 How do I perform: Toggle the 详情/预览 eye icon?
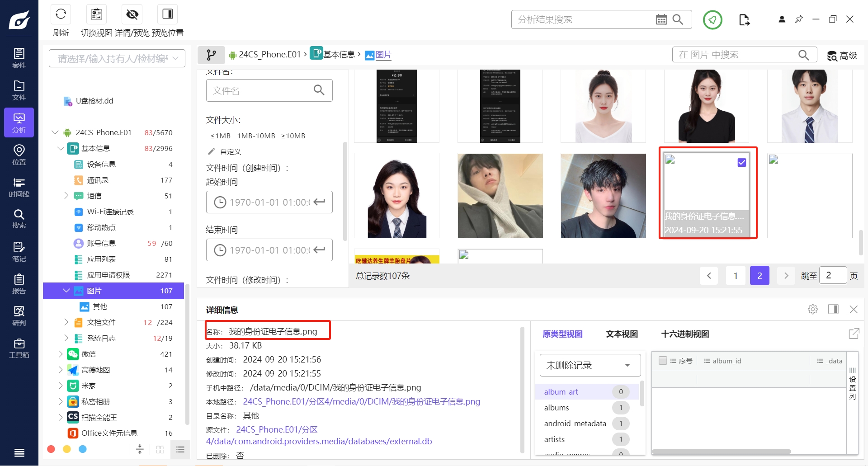(132, 14)
